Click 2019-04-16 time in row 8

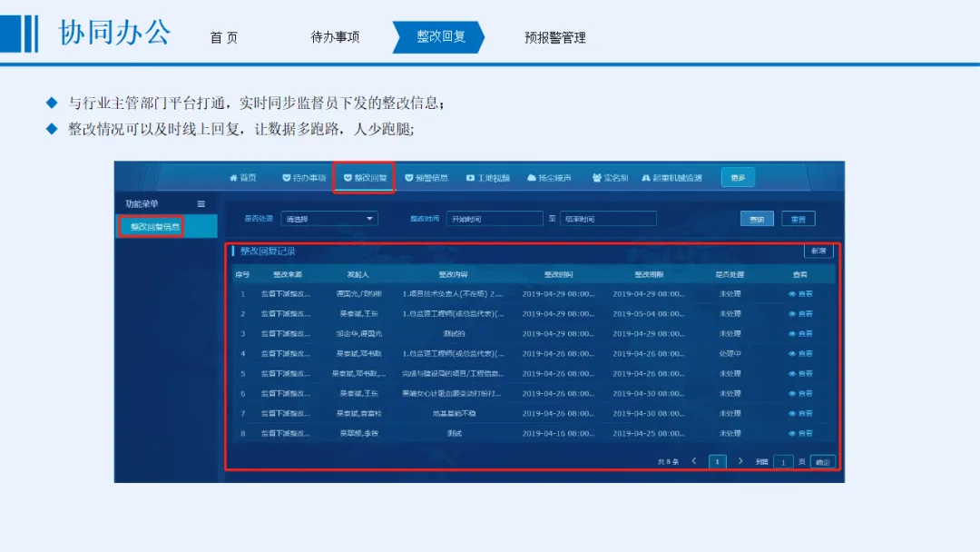click(x=558, y=433)
